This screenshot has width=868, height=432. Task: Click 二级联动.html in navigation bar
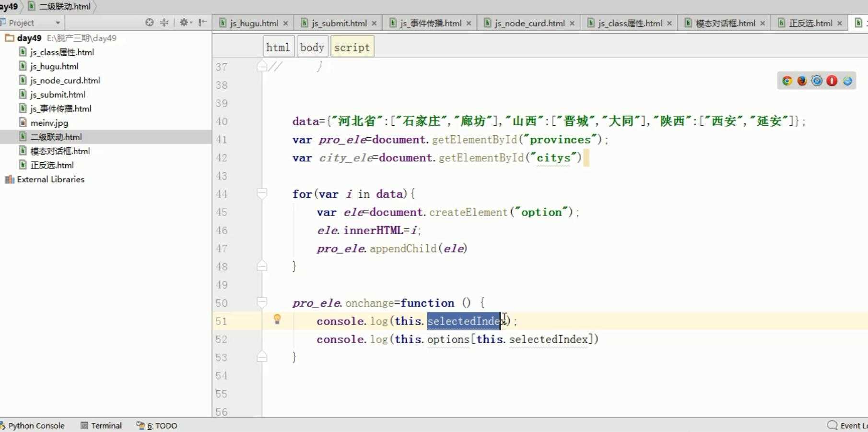[x=59, y=7]
